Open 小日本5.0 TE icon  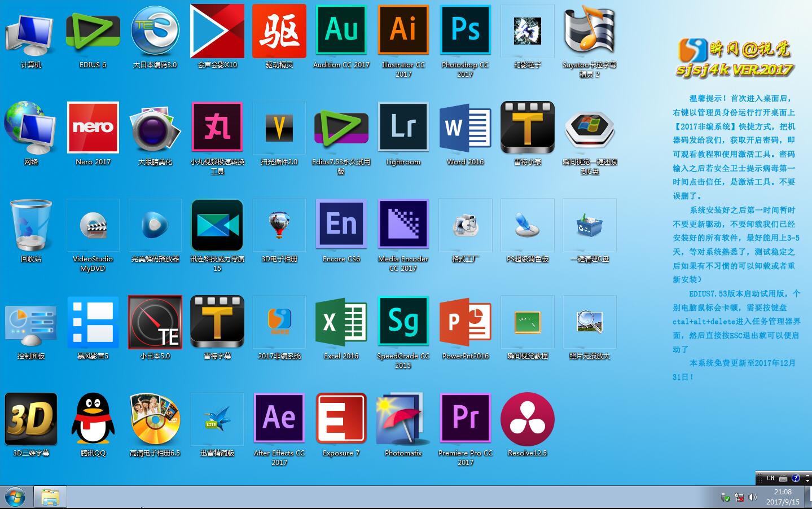tap(155, 322)
